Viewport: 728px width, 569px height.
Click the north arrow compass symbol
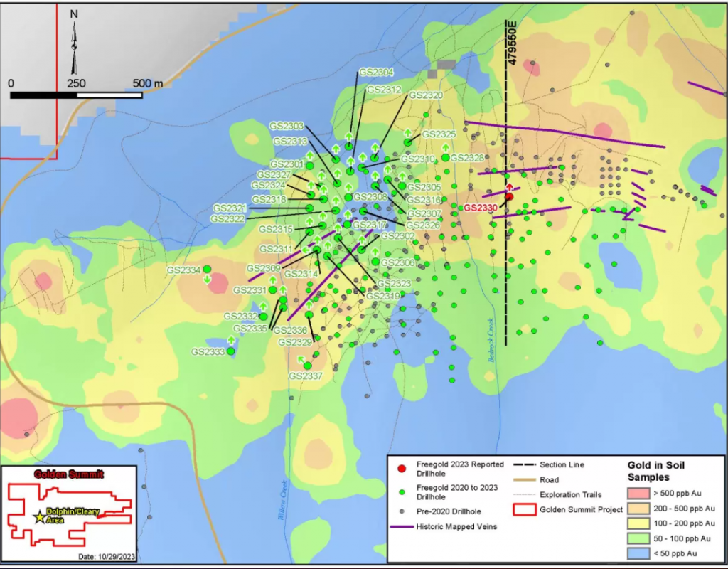(x=74, y=44)
